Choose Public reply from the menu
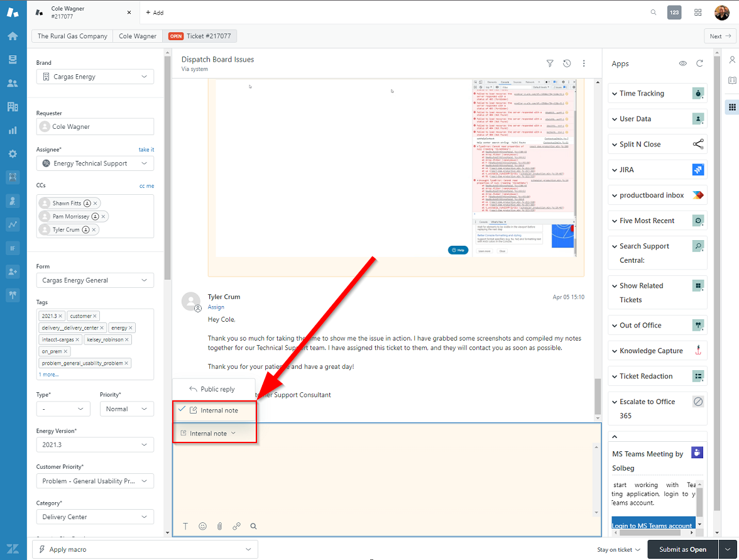Viewport: 739px width, 560px height. tap(214, 389)
